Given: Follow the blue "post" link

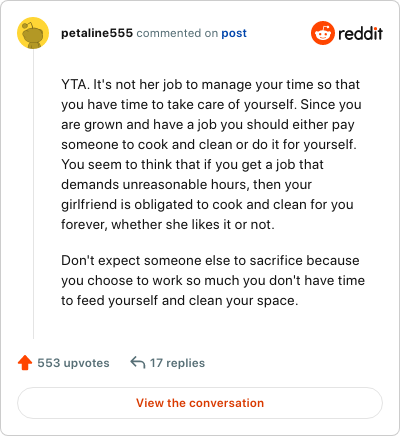Looking at the screenshot, I should pyautogui.click(x=234, y=33).
